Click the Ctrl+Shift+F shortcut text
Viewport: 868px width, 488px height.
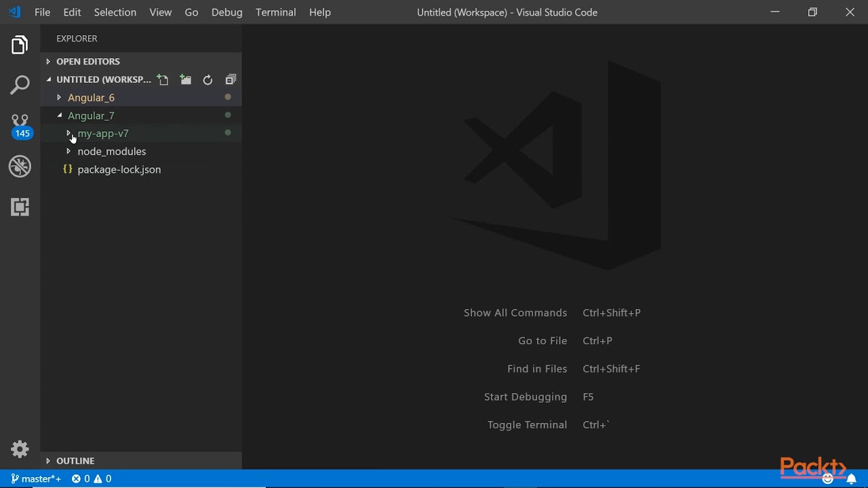pos(611,369)
